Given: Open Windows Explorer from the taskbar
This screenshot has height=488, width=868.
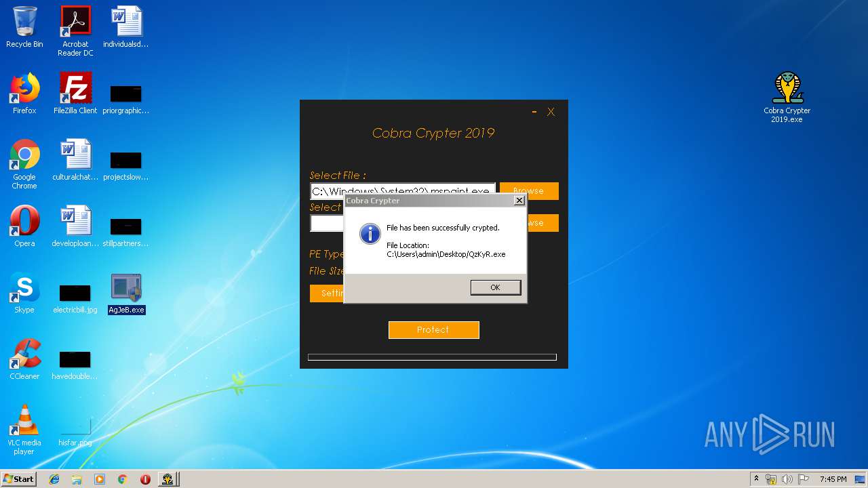Looking at the screenshot, I should 77,479.
